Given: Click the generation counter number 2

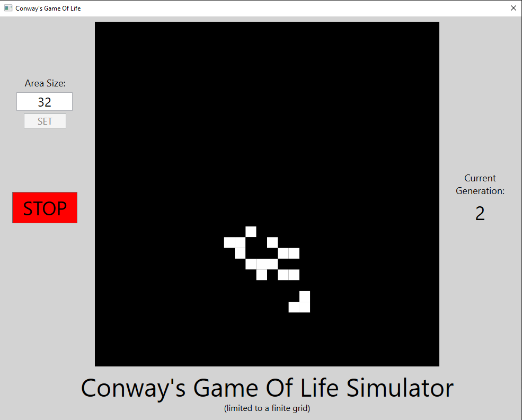Looking at the screenshot, I should [x=480, y=213].
